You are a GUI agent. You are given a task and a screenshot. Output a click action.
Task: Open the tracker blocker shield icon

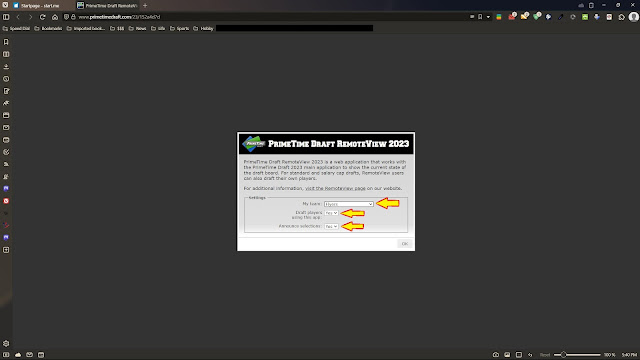tap(67, 17)
